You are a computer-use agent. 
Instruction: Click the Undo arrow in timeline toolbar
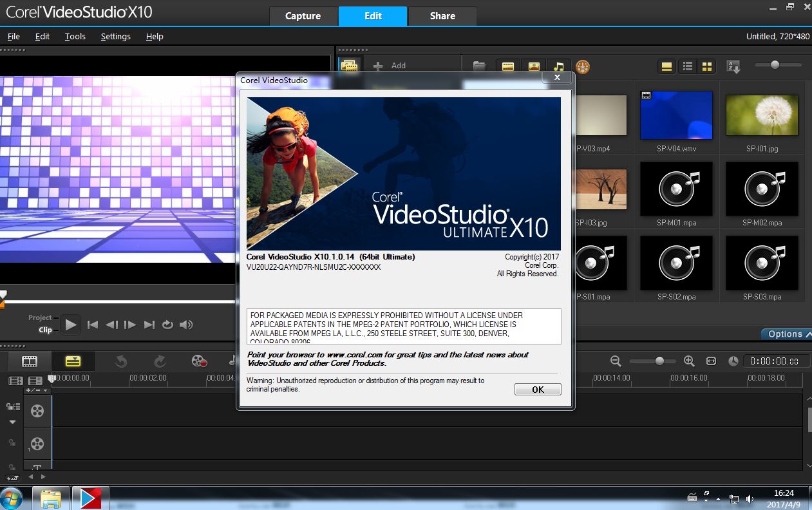point(121,361)
